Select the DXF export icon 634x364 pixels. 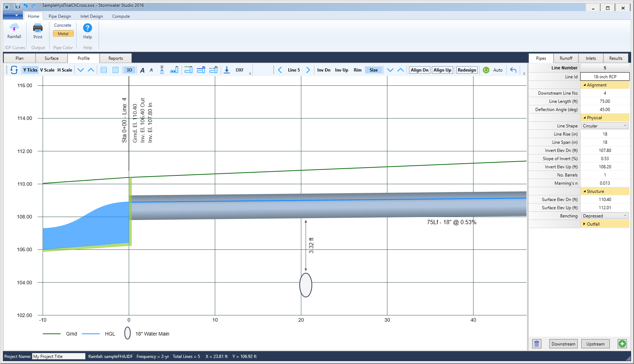coord(227,70)
